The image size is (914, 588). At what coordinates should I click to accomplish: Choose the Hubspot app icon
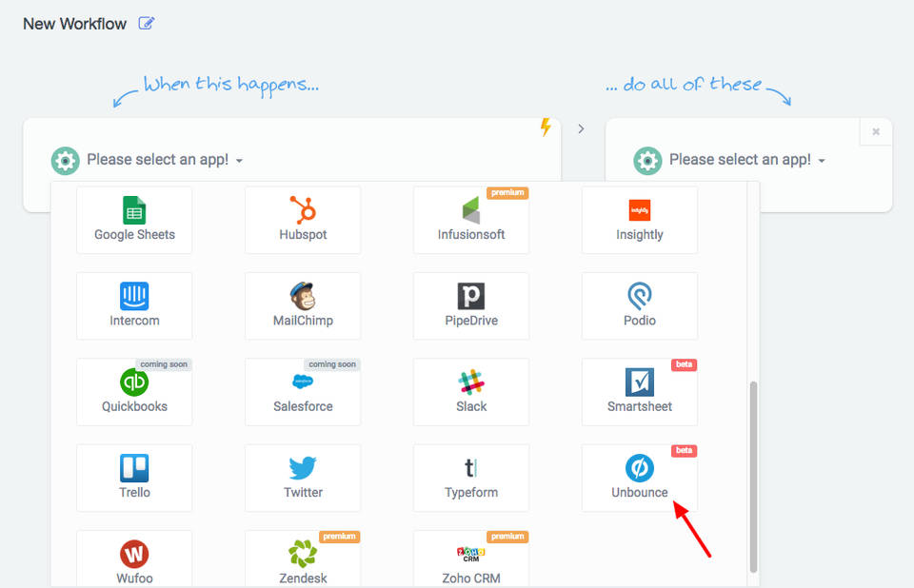[x=303, y=210]
